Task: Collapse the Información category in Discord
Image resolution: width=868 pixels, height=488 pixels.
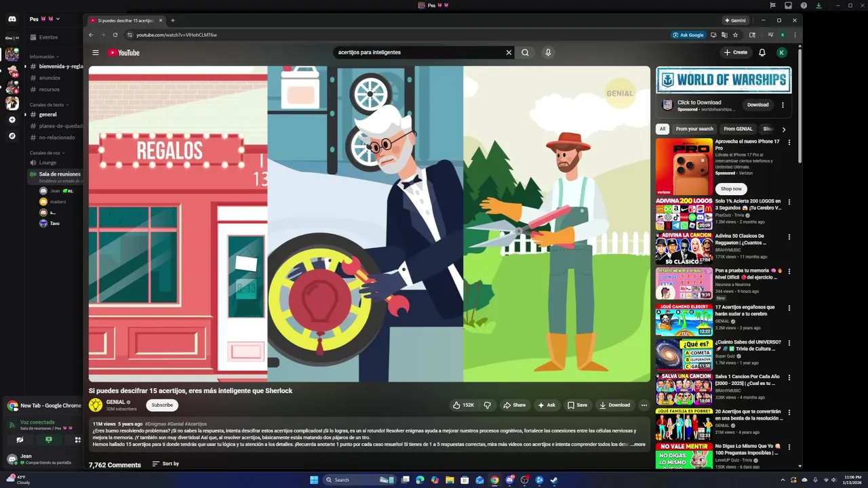Action: (43, 56)
